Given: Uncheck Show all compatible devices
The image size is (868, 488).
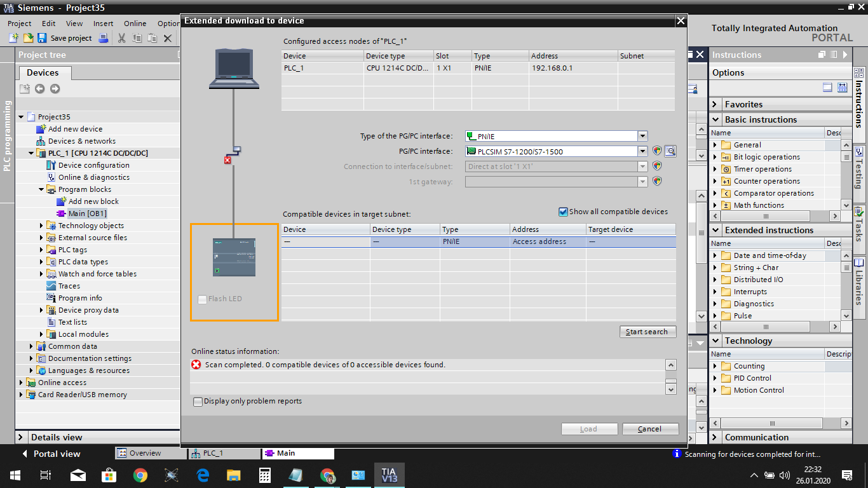Looking at the screenshot, I should coord(563,212).
